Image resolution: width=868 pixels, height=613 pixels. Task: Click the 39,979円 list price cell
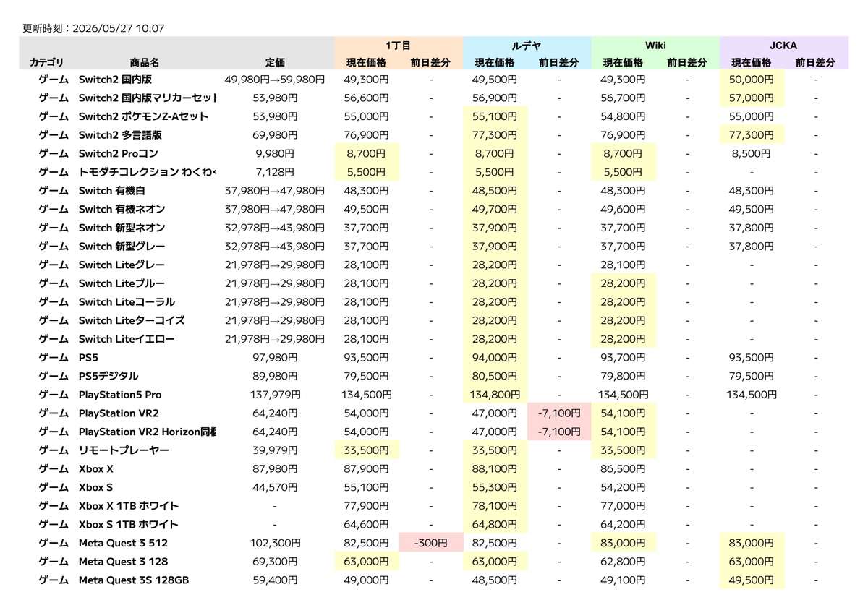click(275, 450)
